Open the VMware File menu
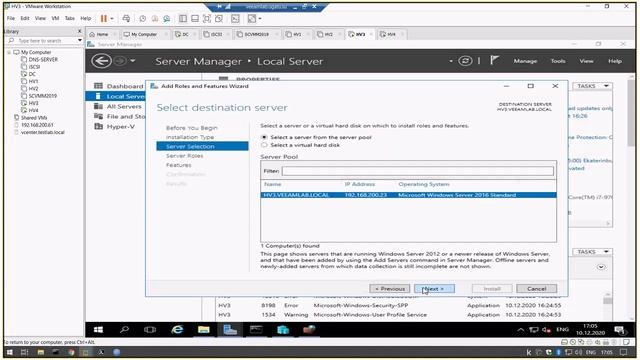The height and width of the screenshot is (360, 640). [x=11, y=18]
